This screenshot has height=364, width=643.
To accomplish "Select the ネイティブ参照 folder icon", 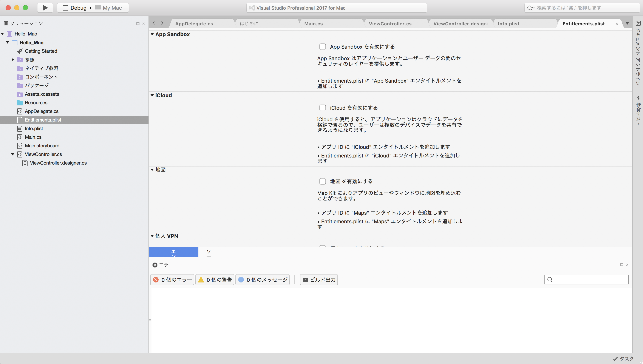I will 20,68.
